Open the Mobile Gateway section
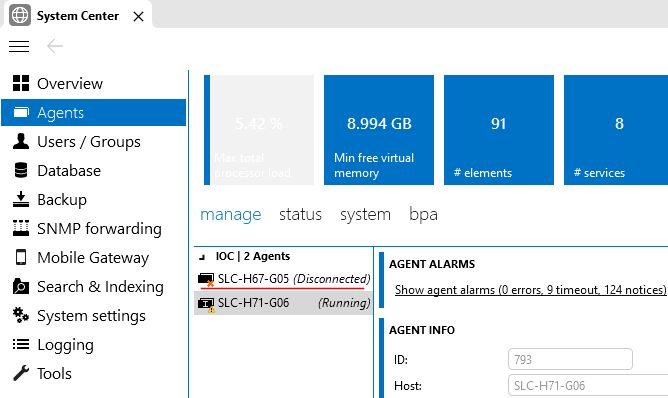The width and height of the screenshot is (668, 398). click(94, 257)
